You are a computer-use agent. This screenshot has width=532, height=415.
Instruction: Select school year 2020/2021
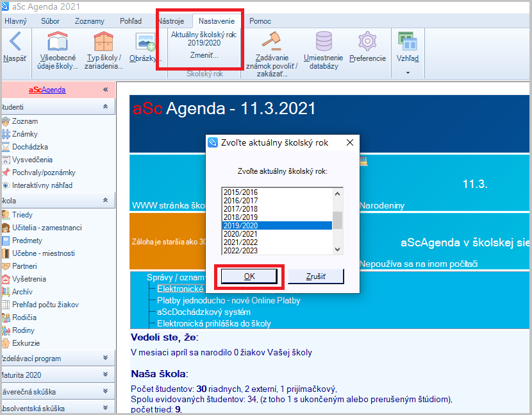point(277,234)
